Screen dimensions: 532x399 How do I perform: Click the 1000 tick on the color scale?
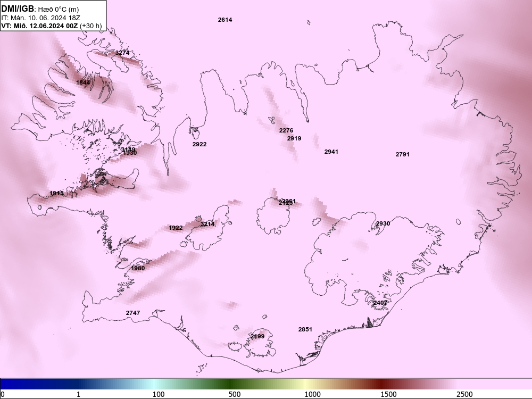[312, 394]
